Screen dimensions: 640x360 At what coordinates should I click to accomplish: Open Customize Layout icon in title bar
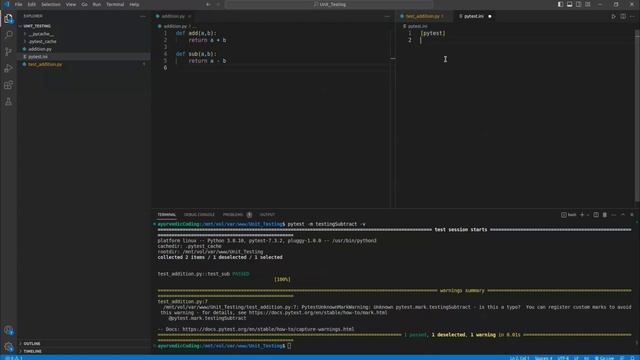point(588,4)
